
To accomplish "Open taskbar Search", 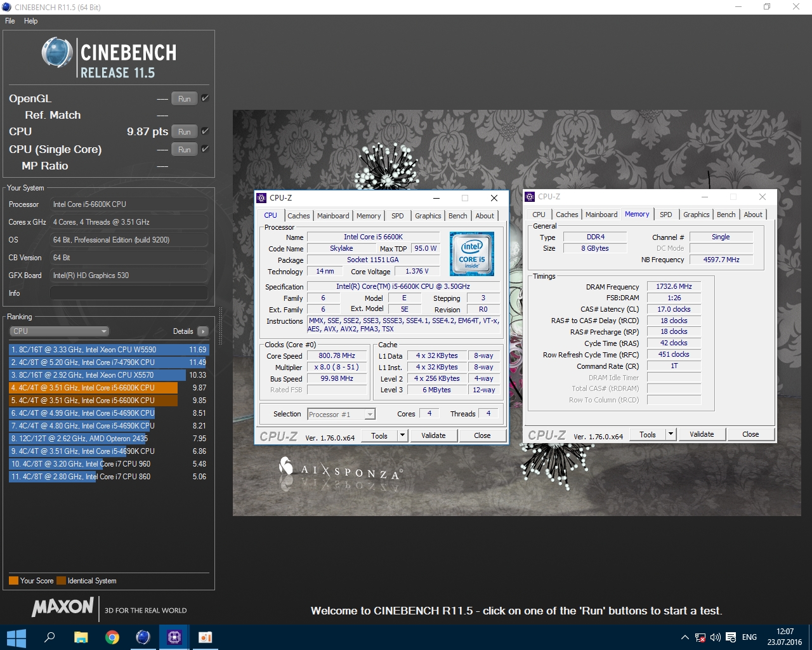I will (x=49, y=637).
